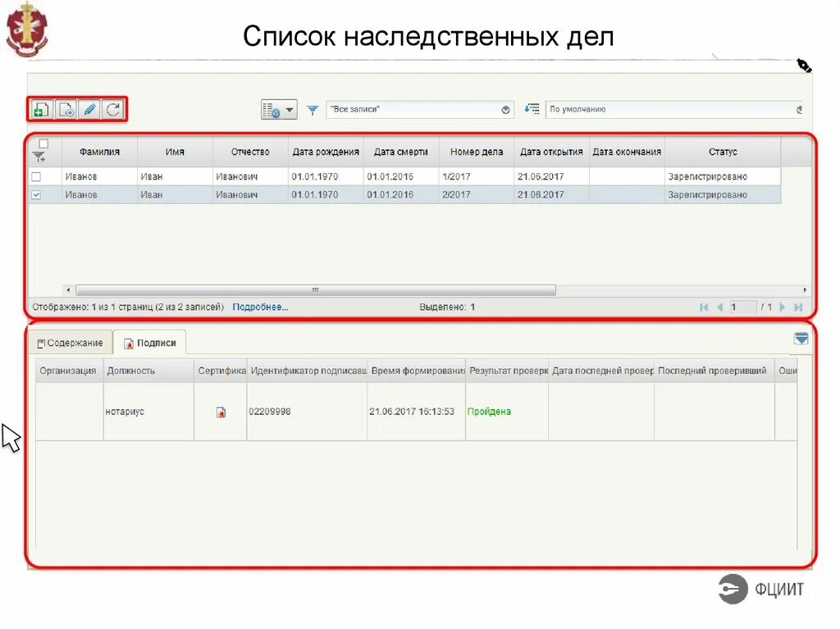Uncheck the checkbox for case 2/2017 row
The height and width of the screenshot is (629, 840).
[x=36, y=195]
